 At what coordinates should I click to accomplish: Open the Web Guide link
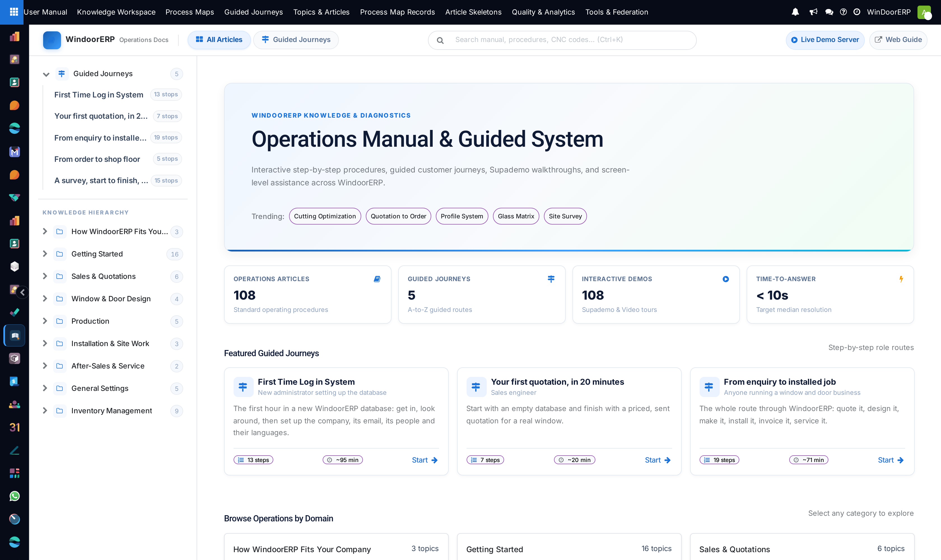898,40
